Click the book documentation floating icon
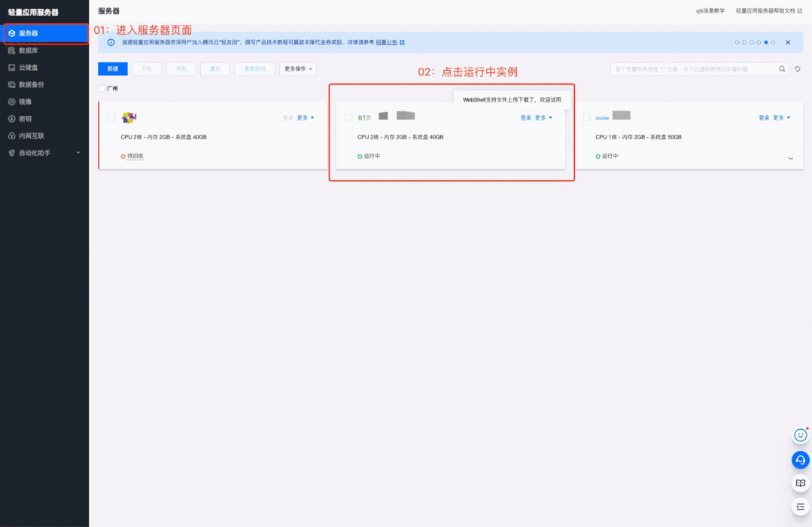 point(801,483)
